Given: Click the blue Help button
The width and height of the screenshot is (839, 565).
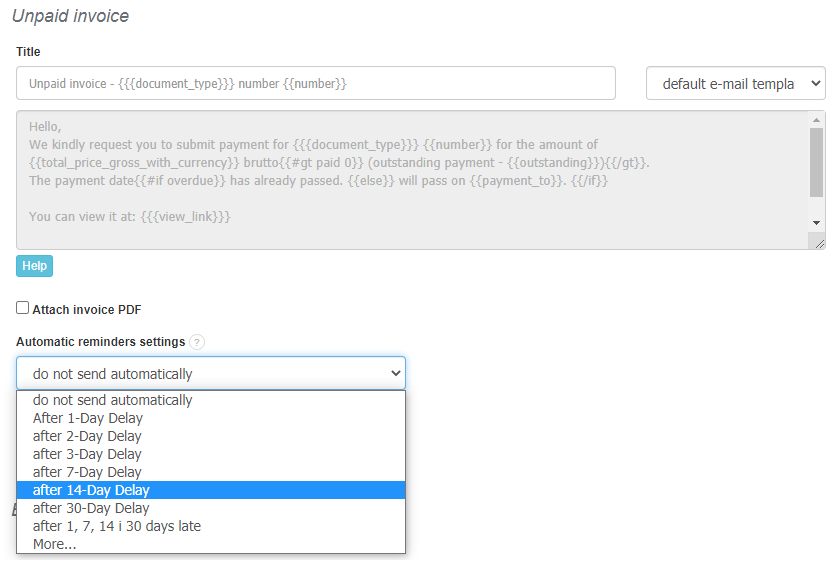Looking at the screenshot, I should [x=34, y=266].
